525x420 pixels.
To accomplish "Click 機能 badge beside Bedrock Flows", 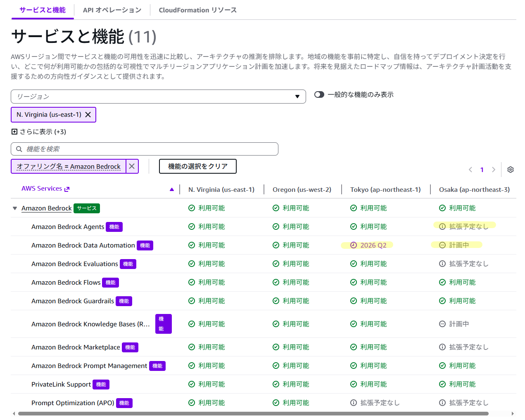I will [111, 283].
